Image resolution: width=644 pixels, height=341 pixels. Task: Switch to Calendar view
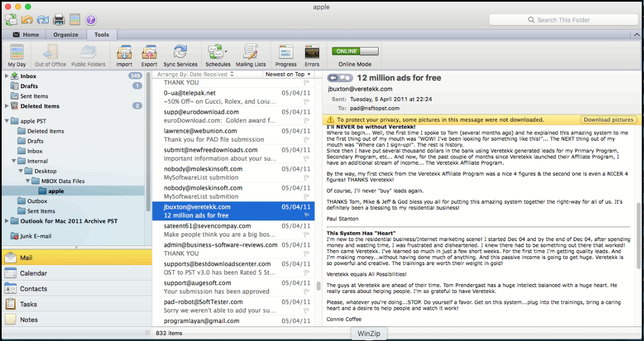[76, 273]
